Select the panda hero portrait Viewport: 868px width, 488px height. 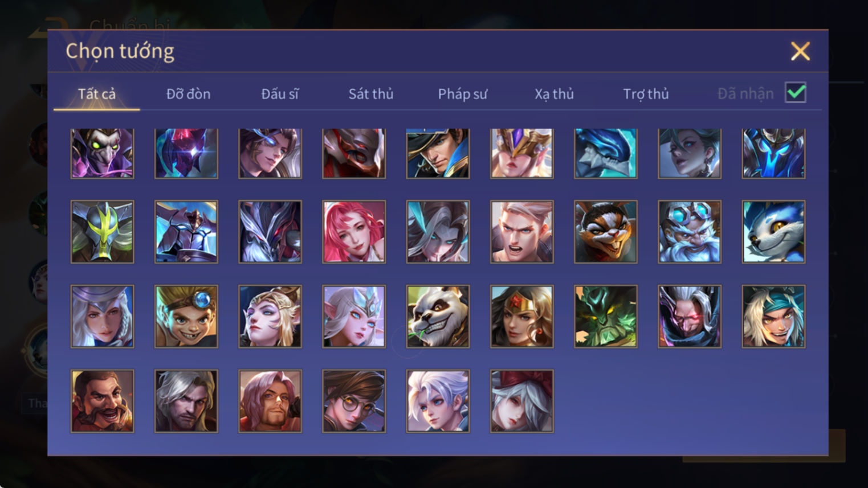[x=438, y=317]
